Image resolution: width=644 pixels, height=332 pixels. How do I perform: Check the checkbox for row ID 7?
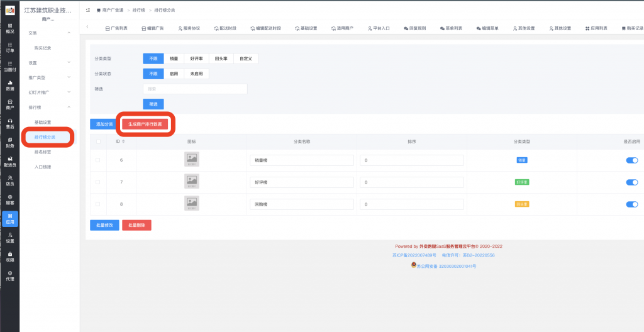point(97,182)
